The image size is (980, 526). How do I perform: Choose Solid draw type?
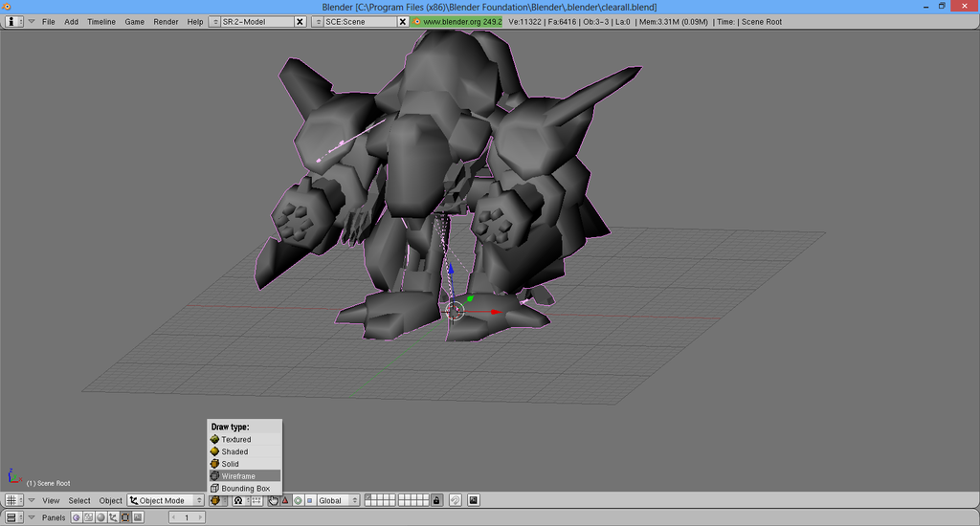245,464
